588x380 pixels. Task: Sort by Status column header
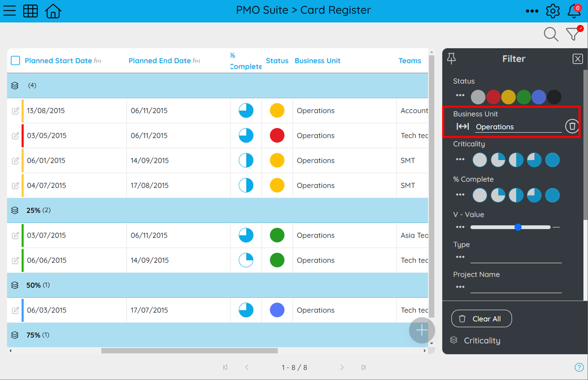tap(277, 61)
